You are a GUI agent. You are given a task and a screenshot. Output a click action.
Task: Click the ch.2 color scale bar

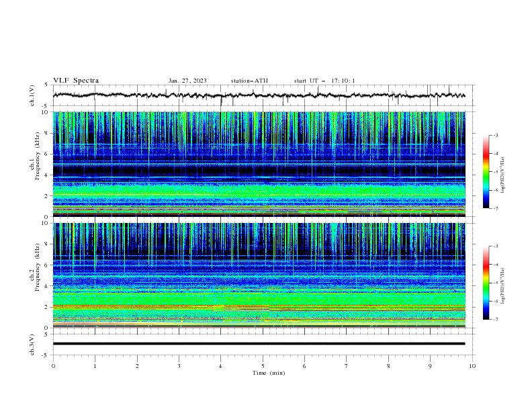pyautogui.click(x=486, y=283)
